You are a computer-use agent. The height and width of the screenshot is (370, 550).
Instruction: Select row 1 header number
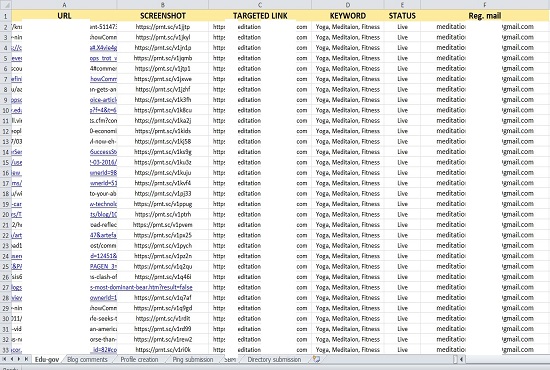(6, 16)
